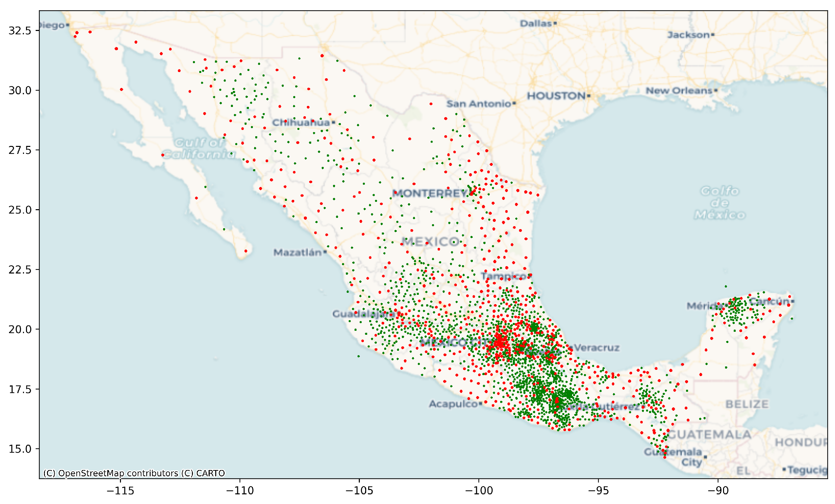Click the New Orleans city marker
The image size is (835, 504).
[716, 90]
